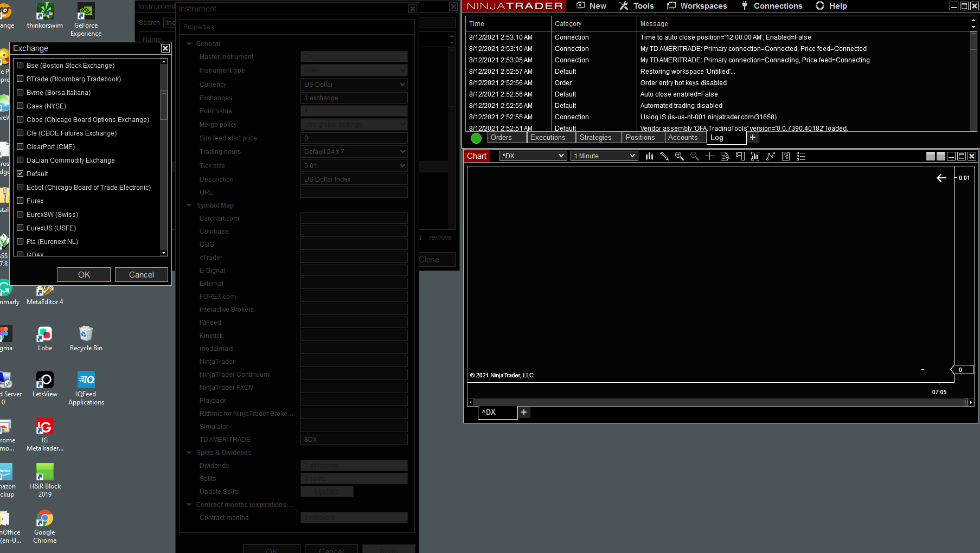Add a new chart tab beside ^DX
980x553 pixels.
coord(524,413)
